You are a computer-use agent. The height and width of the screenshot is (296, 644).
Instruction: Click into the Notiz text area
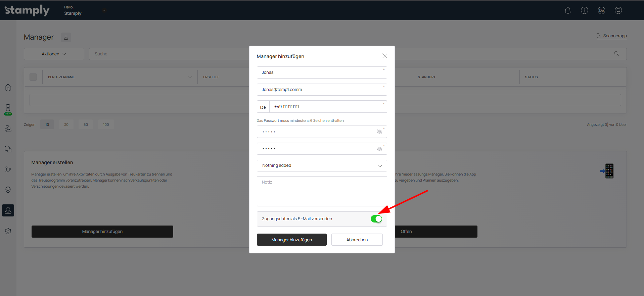(322, 191)
